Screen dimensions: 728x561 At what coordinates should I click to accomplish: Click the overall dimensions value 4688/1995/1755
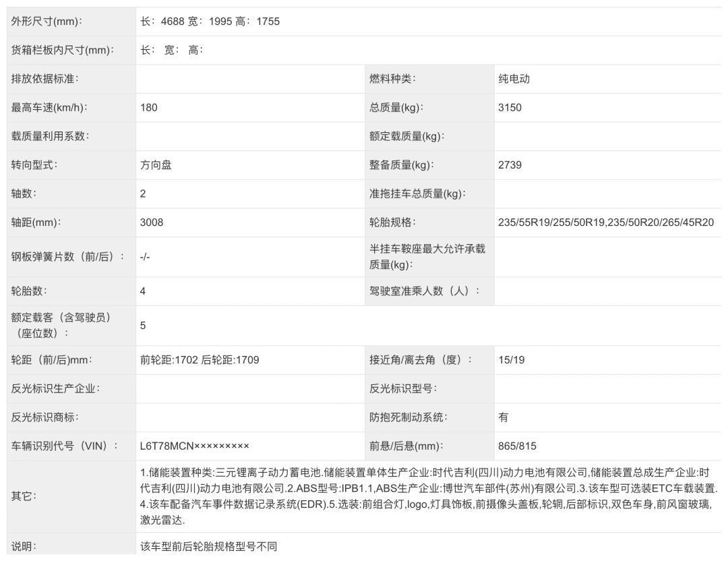210,22
